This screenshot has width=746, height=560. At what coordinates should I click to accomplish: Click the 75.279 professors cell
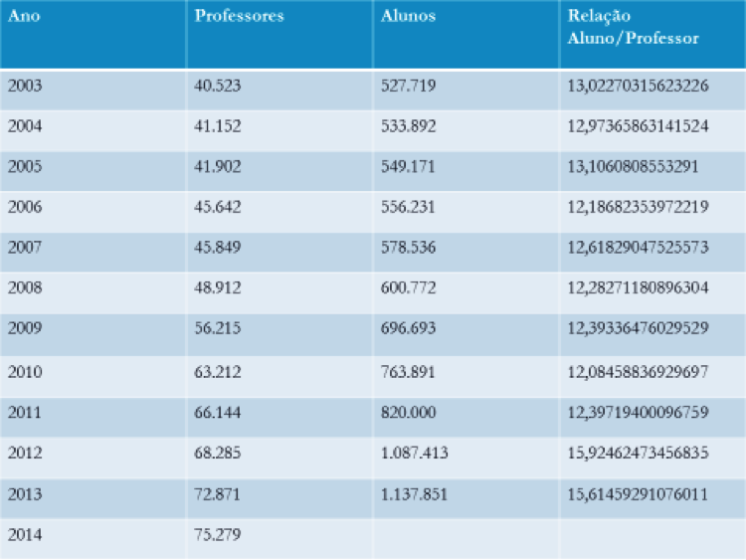coord(218,534)
